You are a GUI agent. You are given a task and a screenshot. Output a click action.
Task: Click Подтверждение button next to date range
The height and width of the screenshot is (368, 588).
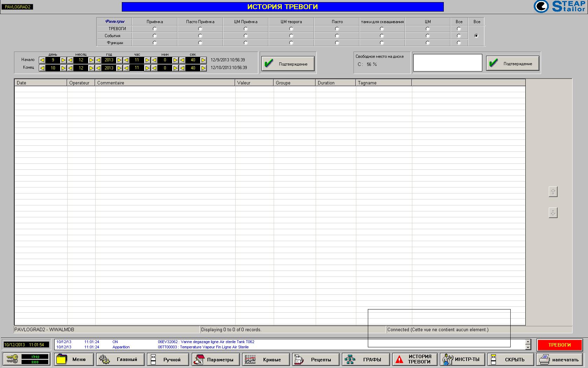click(x=288, y=64)
